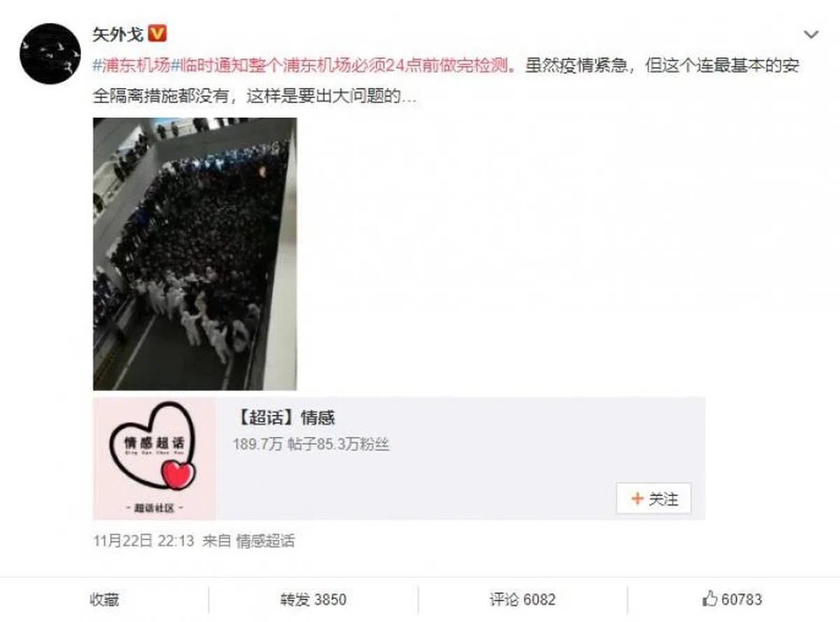Click the 矢外戈 profile avatar
The height and width of the screenshot is (622, 840).
pyautogui.click(x=50, y=54)
